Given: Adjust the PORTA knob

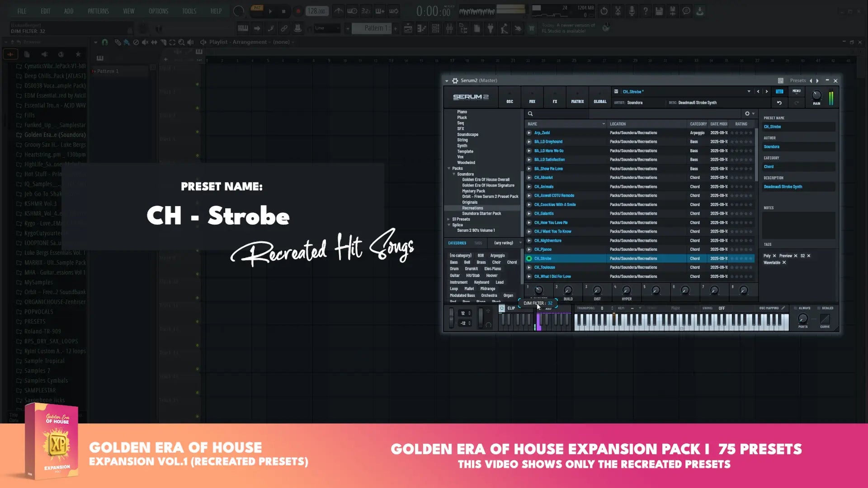Looking at the screenshot, I should 803,319.
